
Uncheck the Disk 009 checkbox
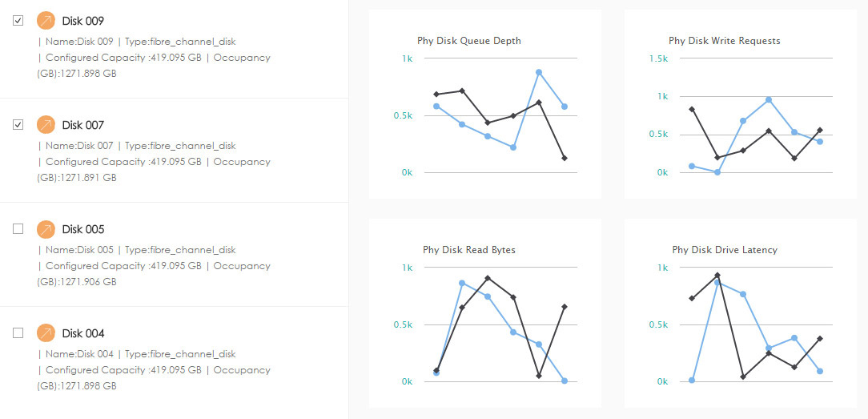(x=18, y=21)
